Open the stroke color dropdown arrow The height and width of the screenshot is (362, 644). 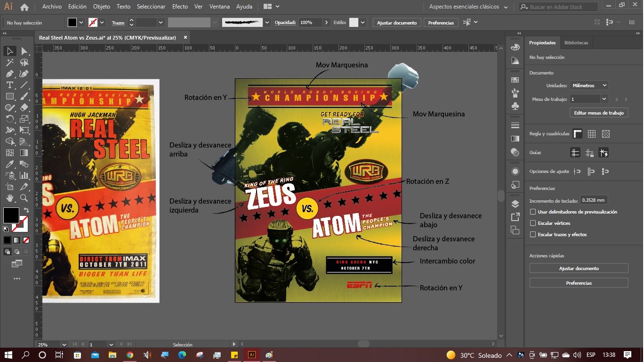(x=102, y=23)
